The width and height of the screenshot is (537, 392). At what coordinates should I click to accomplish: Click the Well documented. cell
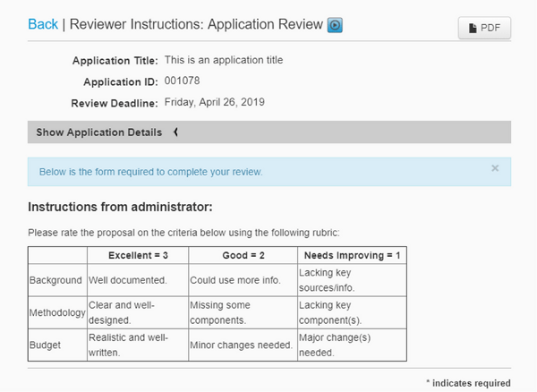(x=138, y=280)
